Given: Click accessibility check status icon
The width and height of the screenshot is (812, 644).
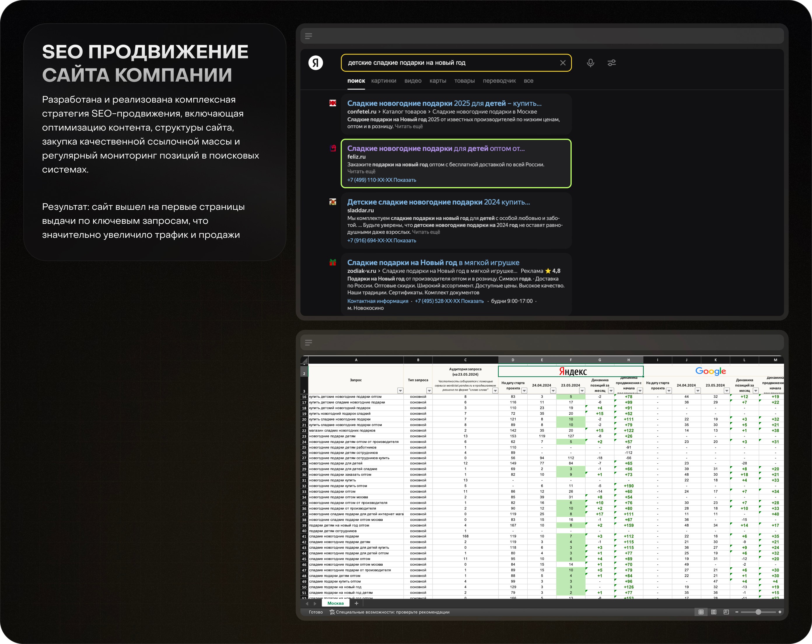Looking at the screenshot, I should (x=332, y=612).
